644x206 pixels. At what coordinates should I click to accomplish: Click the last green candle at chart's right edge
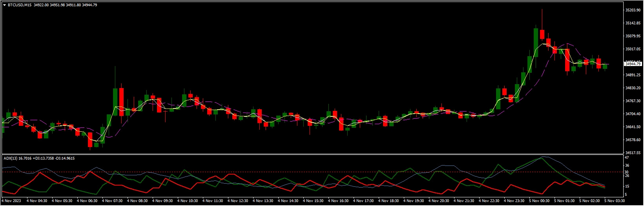tap(605, 66)
